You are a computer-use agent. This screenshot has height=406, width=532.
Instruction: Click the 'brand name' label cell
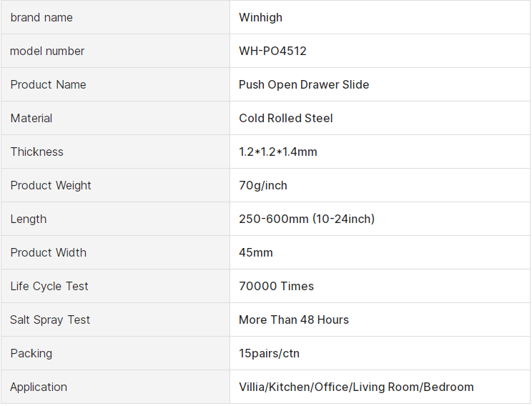tap(41, 17)
